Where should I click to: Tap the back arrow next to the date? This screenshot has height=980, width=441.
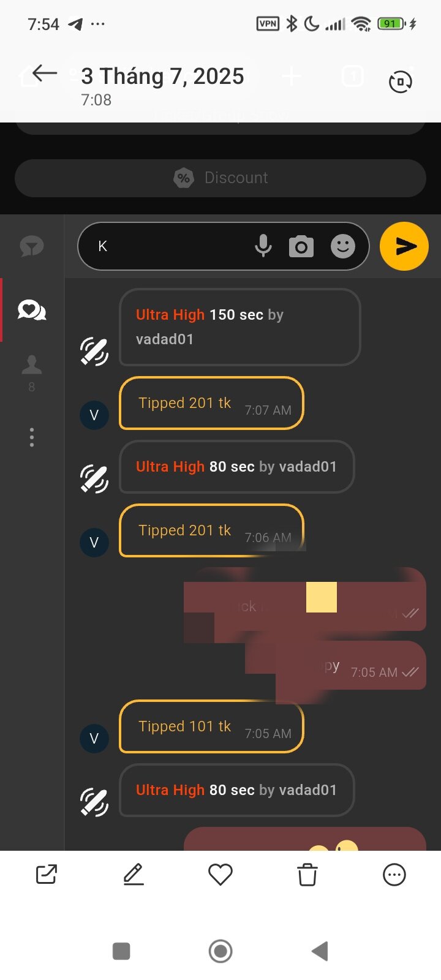[45, 74]
